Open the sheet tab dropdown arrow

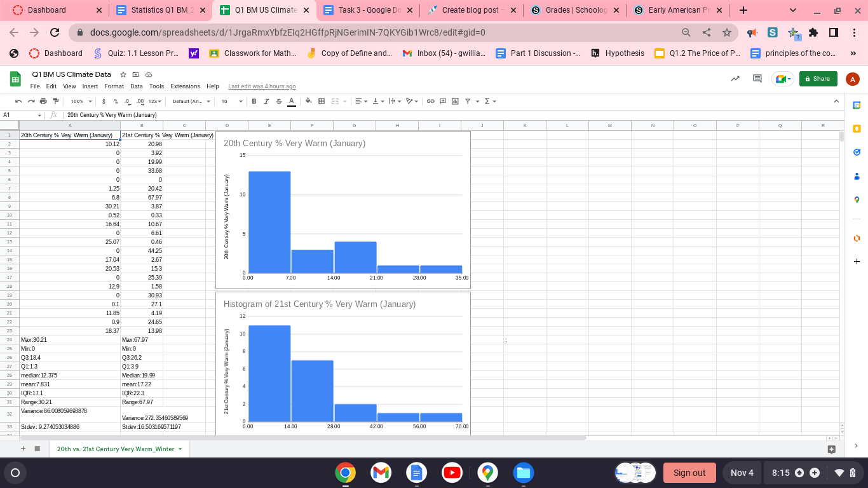point(180,449)
